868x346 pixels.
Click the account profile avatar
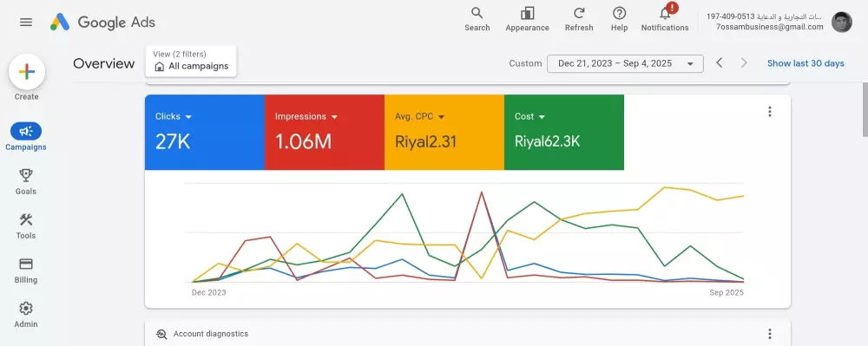(842, 22)
